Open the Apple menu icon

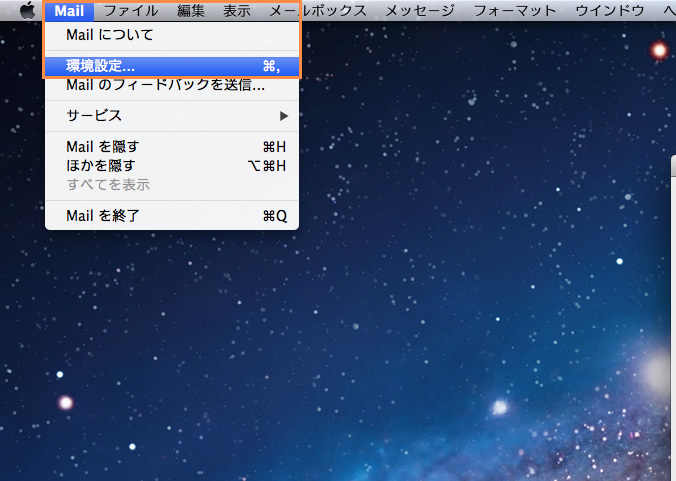click(x=26, y=11)
